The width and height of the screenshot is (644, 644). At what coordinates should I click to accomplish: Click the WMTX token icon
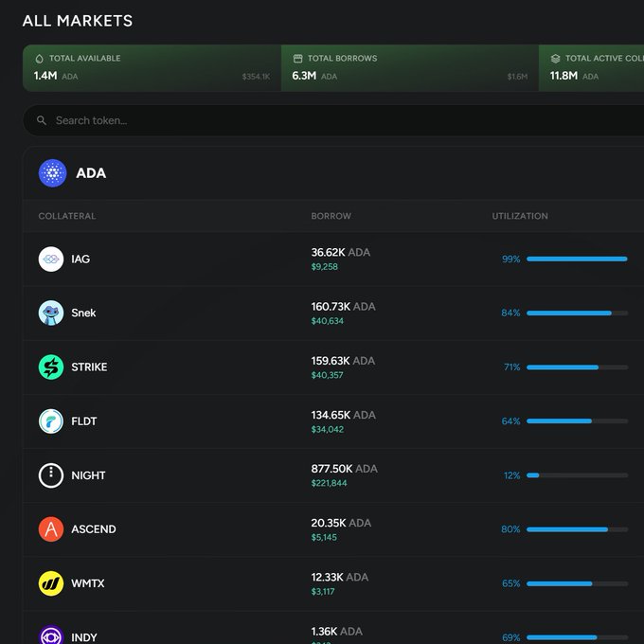(51, 583)
